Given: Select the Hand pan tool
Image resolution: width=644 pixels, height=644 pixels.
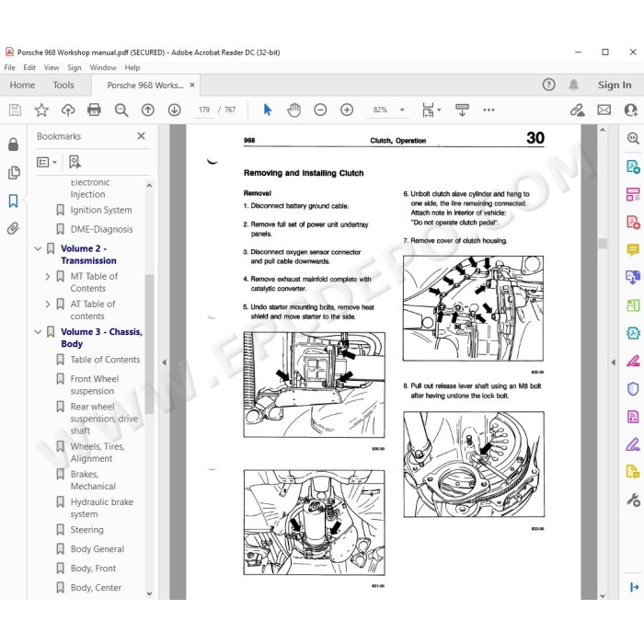Looking at the screenshot, I should coord(293,109).
